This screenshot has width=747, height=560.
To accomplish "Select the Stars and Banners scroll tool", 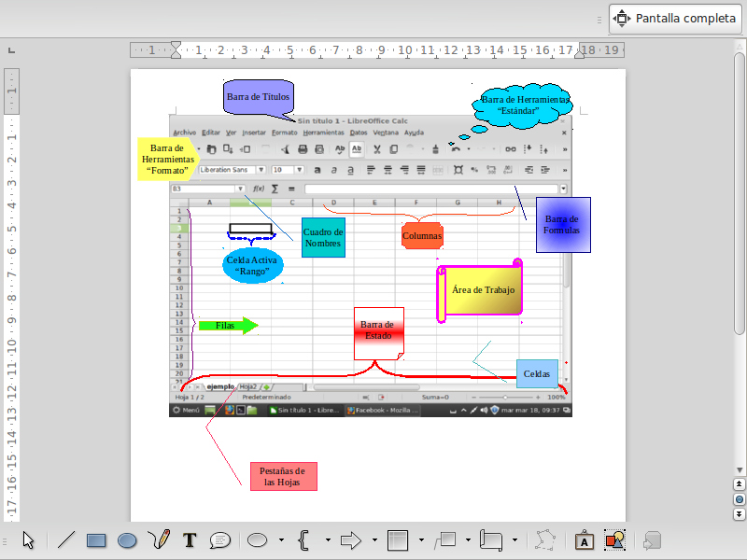I will tap(491, 540).
